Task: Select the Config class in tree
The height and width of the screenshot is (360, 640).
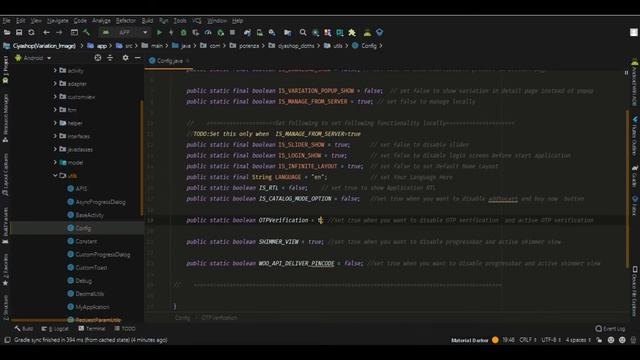Action: pos(80,228)
